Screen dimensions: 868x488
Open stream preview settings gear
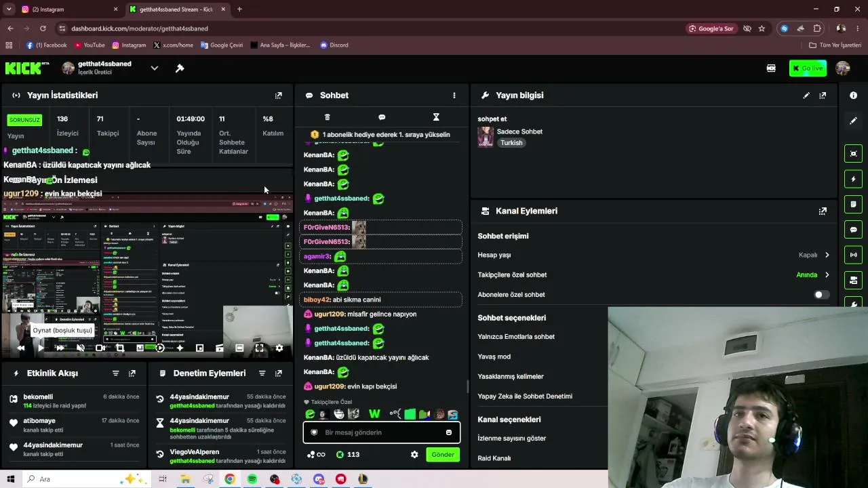pyautogui.click(x=279, y=348)
